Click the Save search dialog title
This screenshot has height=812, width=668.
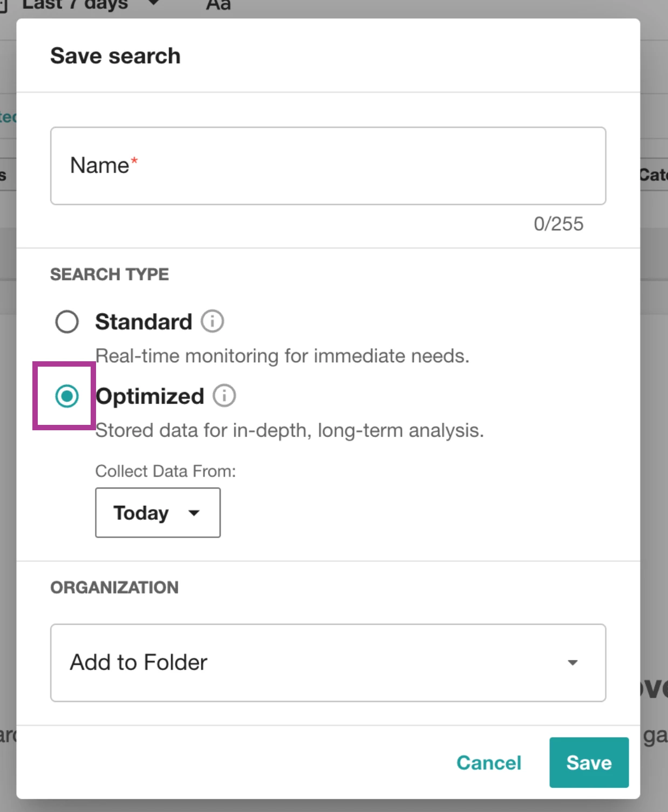[115, 56]
